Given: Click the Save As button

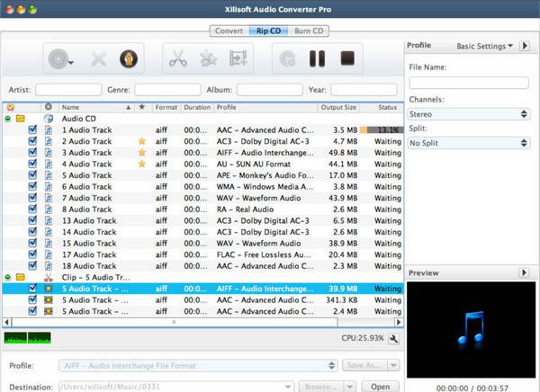Looking at the screenshot, I should point(365,365).
